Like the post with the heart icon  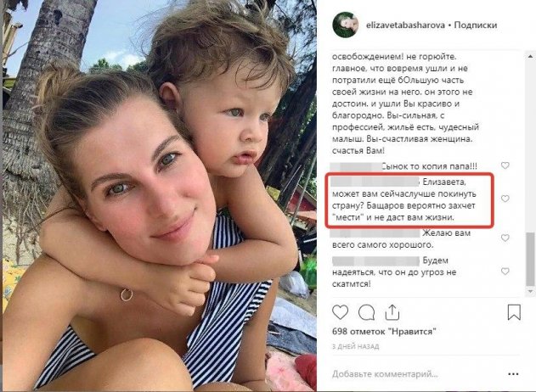340,312
